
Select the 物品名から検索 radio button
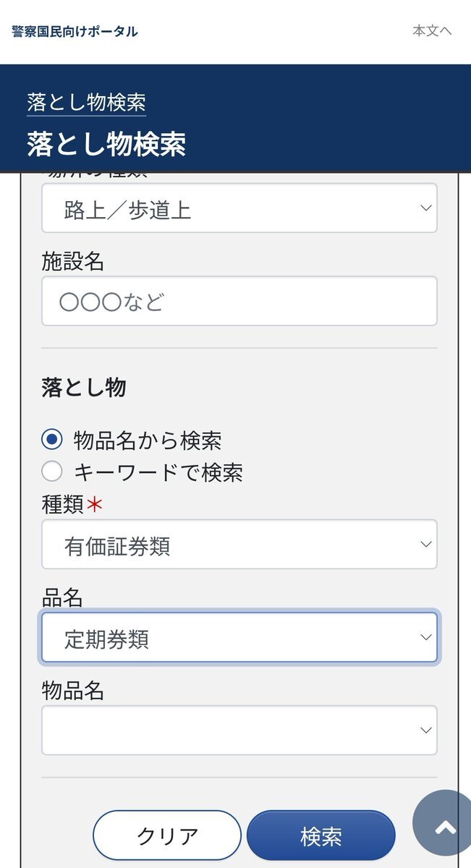tap(52, 439)
